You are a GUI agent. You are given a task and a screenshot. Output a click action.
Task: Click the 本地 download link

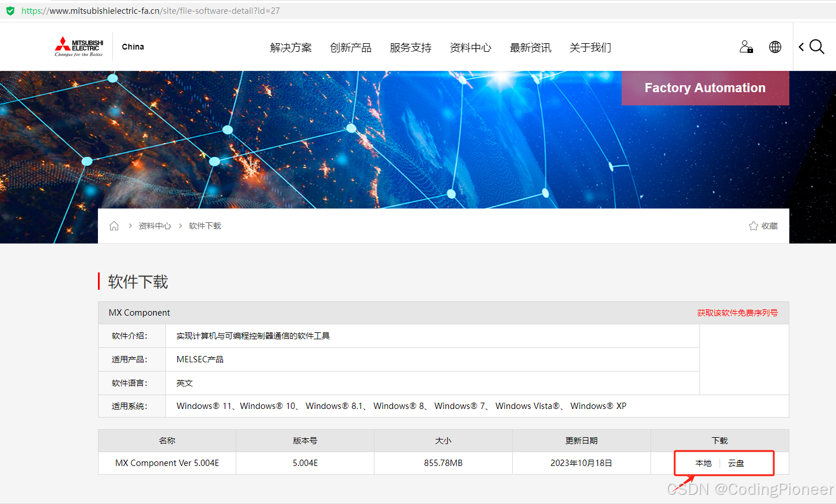coord(702,463)
